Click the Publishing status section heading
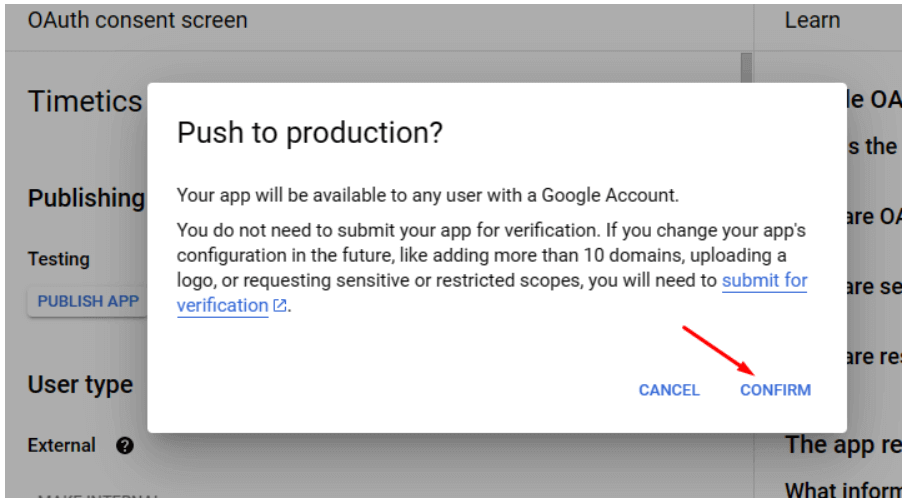Viewport: 909px width, 504px height. [86, 198]
